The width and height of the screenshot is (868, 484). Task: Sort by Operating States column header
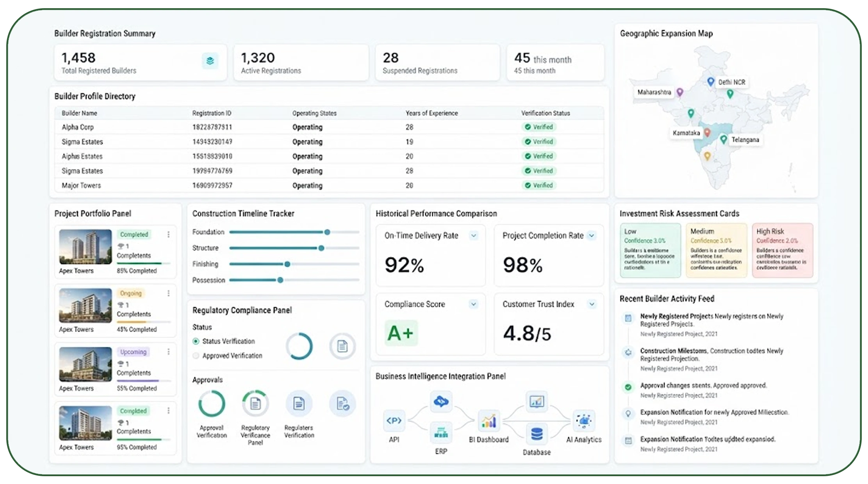tap(314, 113)
